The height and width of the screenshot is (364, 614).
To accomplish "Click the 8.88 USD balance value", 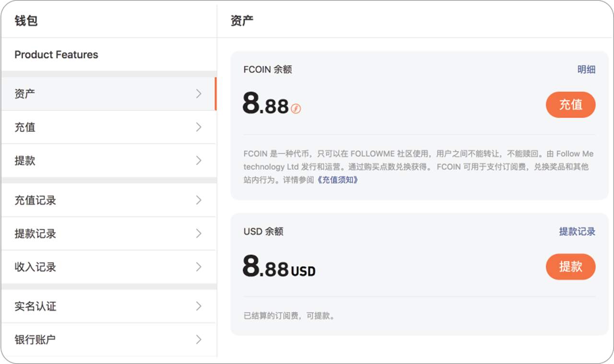I will coord(279,266).
